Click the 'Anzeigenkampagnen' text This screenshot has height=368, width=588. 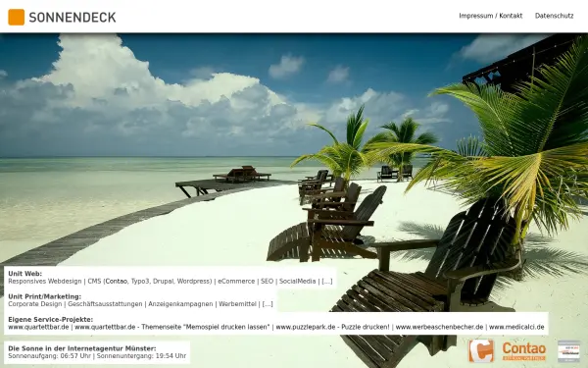pos(180,304)
